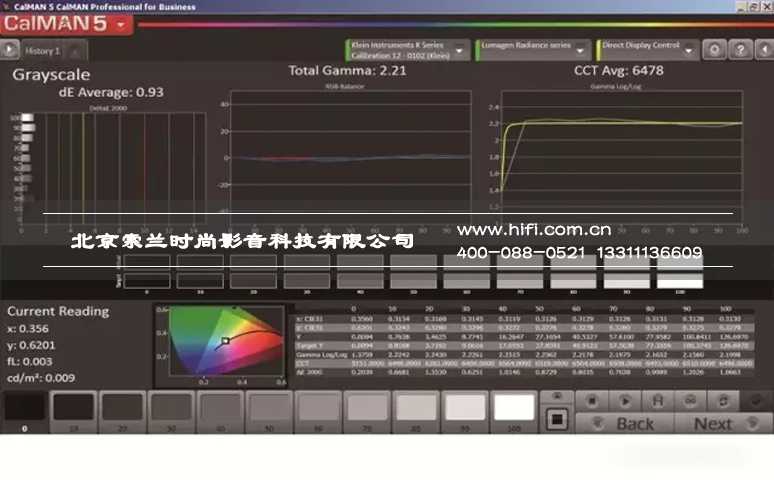Click the help question mark icon
The width and height of the screenshot is (774, 480).
click(739, 49)
